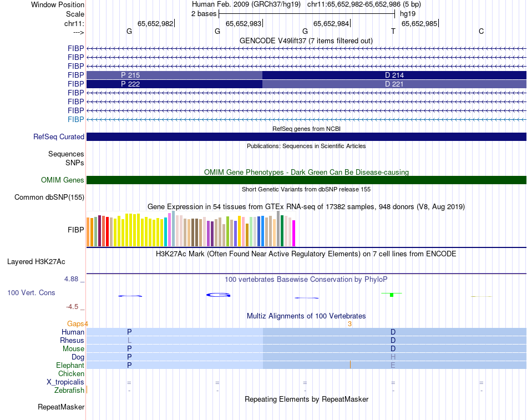Open the Repeating Elements by RepeatMasker title
This screenshot has height=420, width=527.
click(307, 399)
